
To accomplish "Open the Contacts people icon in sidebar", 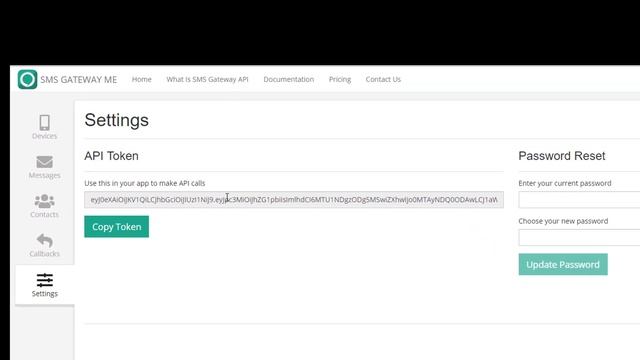I will point(44,201).
